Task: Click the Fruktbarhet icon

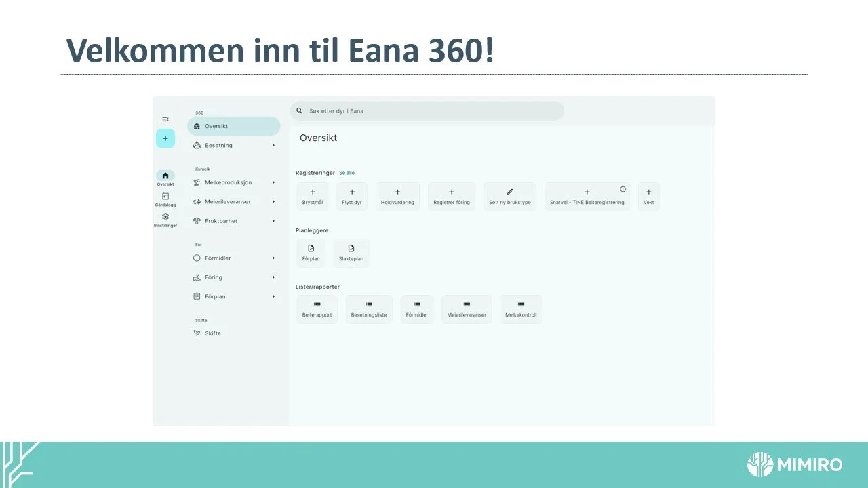Action: point(197,220)
